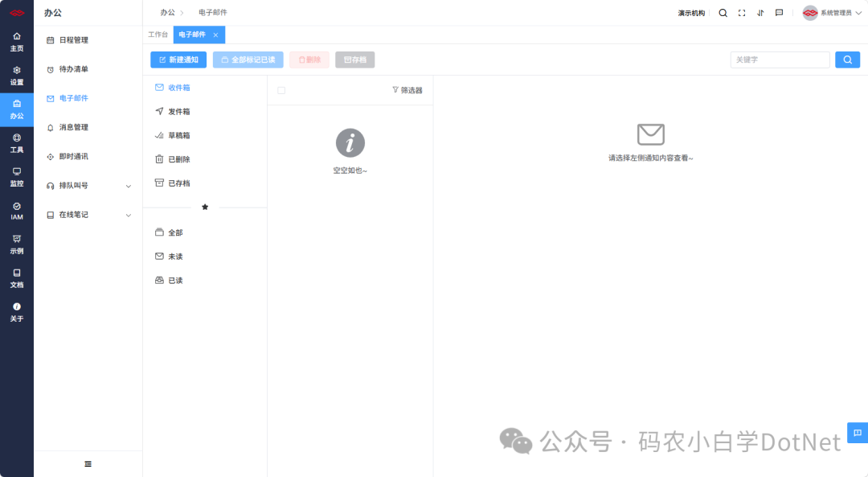Click the blue floating feedback button

click(858, 433)
